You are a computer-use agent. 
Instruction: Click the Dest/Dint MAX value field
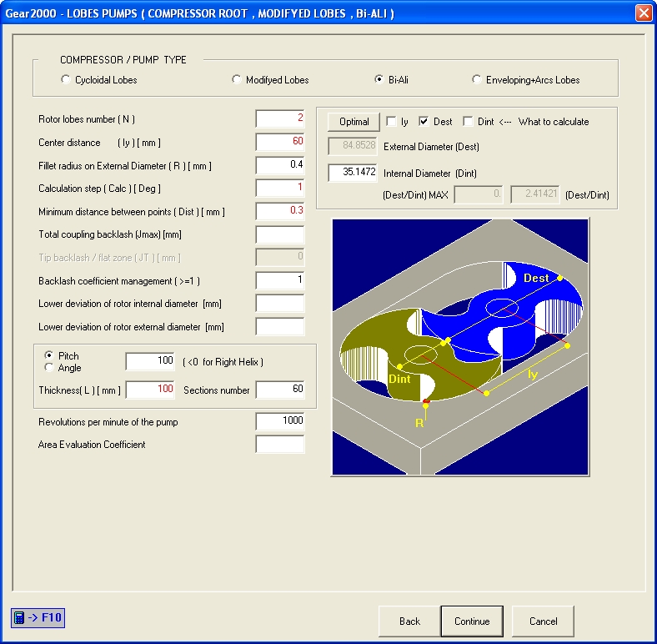click(479, 195)
